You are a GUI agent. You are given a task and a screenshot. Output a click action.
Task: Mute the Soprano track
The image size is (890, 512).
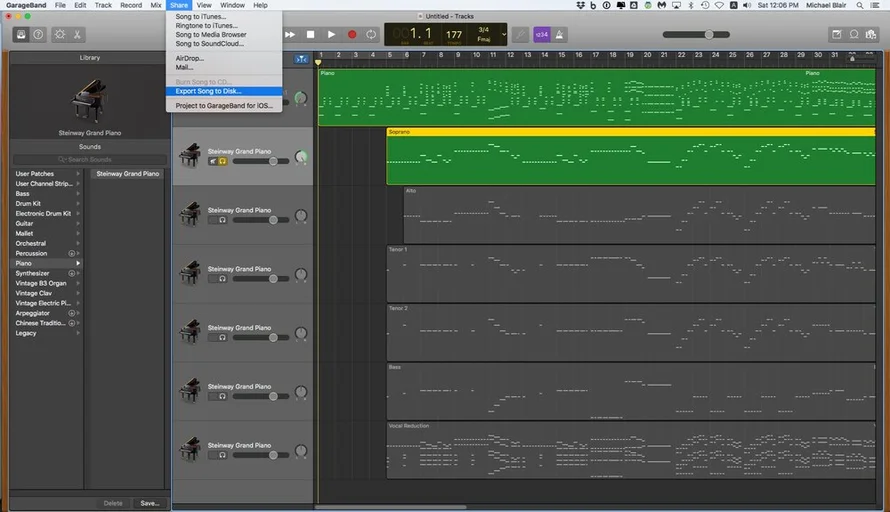[213, 161]
